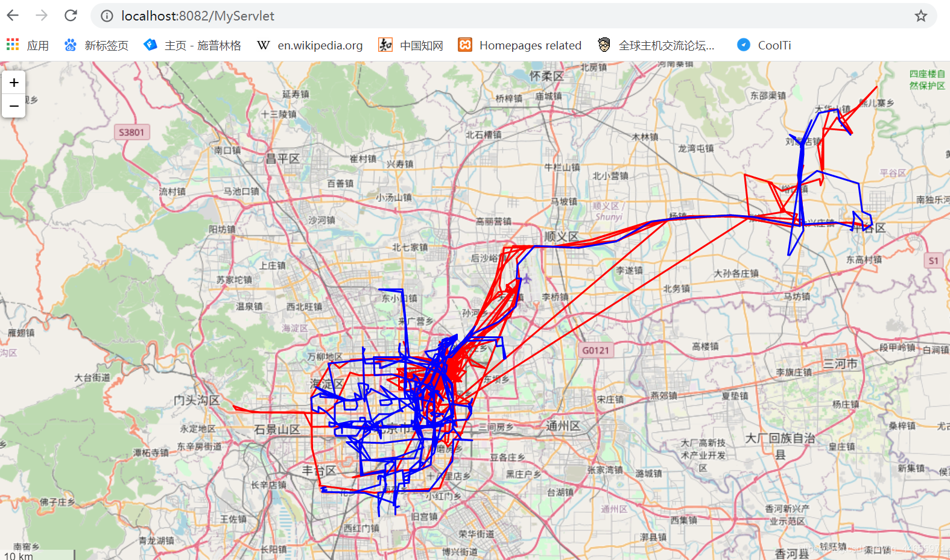Click the 丰台区 district label
The height and width of the screenshot is (560, 950).
pyautogui.click(x=319, y=470)
